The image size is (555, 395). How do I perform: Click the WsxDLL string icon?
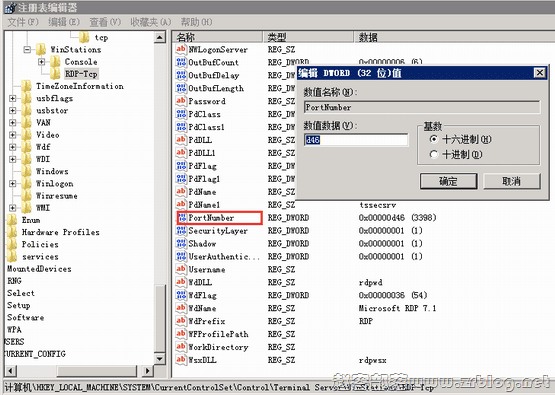pyautogui.click(x=181, y=360)
